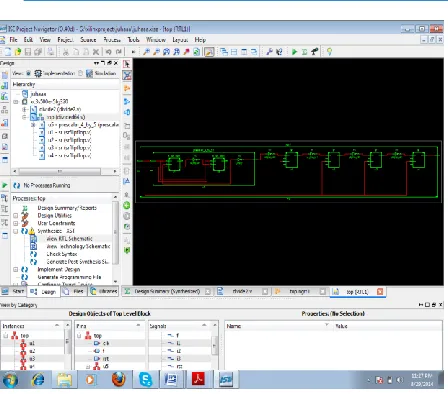Open Skype from the taskbar
This screenshot has width=448, height=394.
point(146,379)
